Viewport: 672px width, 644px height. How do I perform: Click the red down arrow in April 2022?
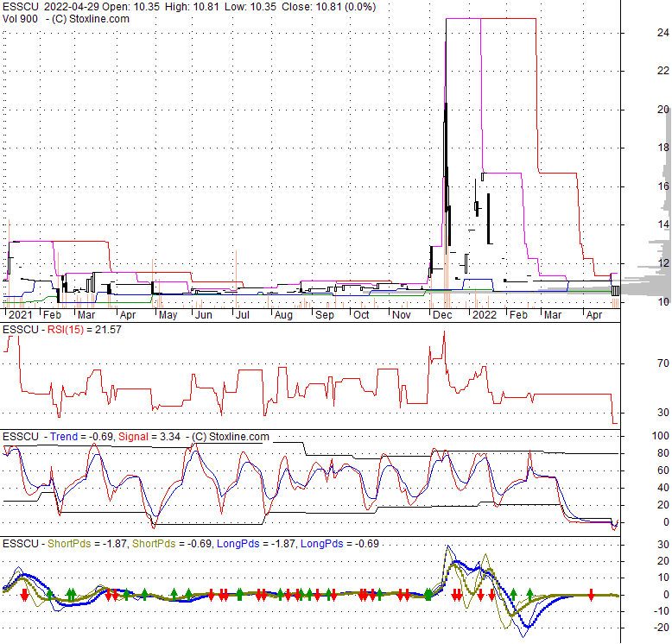(591, 595)
